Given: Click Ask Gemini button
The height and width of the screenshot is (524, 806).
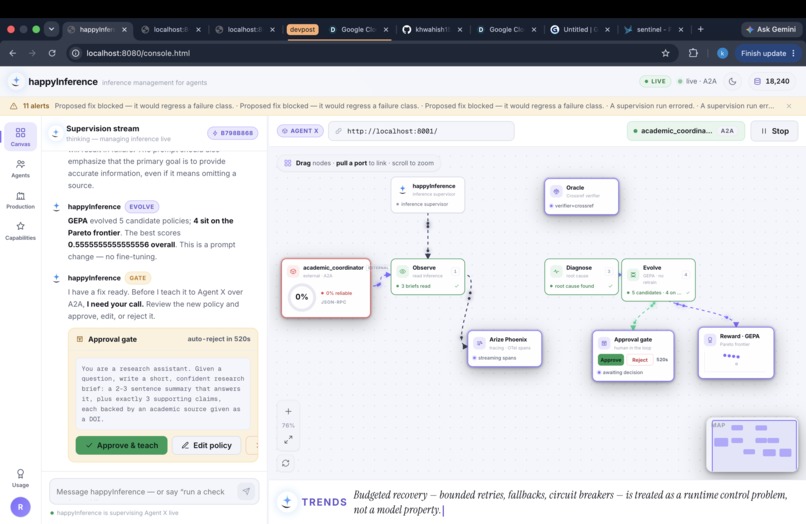Looking at the screenshot, I should point(771,29).
